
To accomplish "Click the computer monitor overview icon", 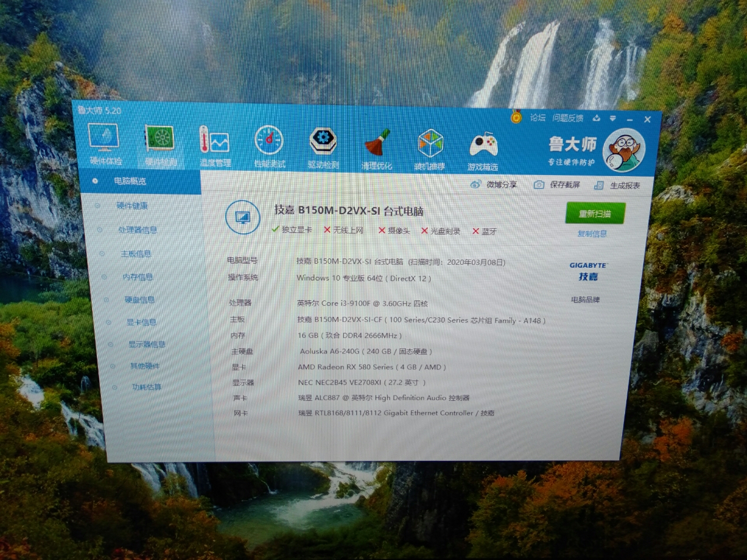I will pos(242,218).
